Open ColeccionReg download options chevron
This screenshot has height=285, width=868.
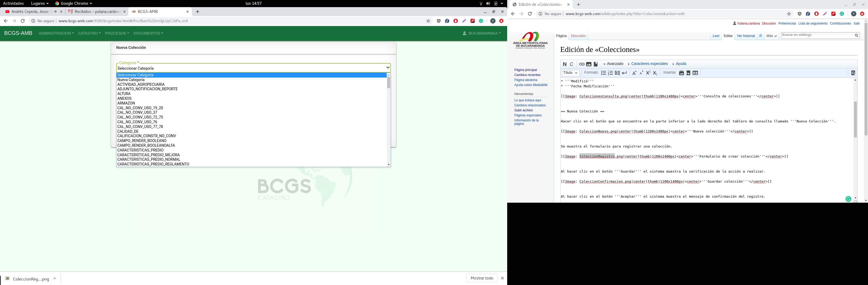55,279
